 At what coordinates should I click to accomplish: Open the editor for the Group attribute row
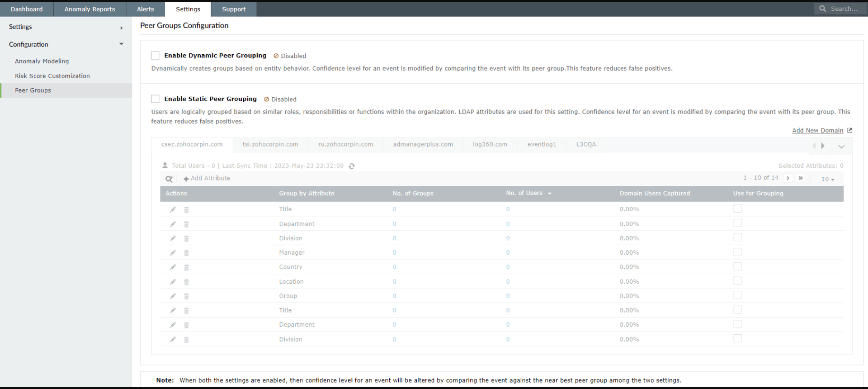pos(173,296)
